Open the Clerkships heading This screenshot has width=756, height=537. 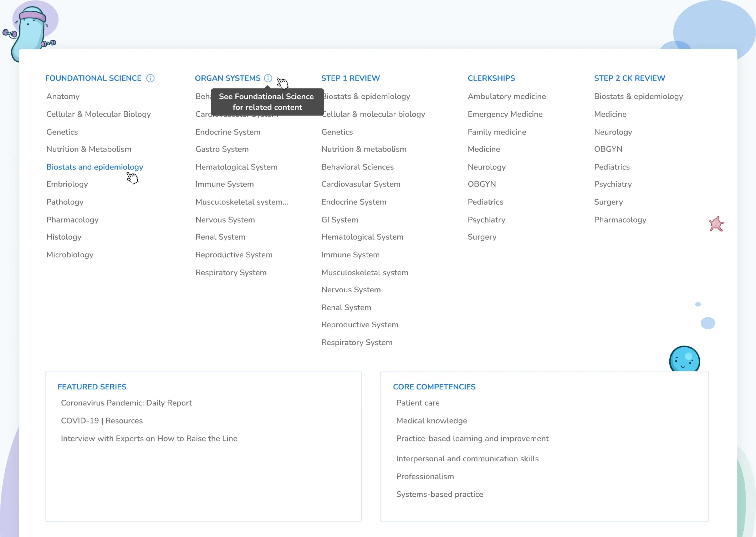pyautogui.click(x=491, y=78)
